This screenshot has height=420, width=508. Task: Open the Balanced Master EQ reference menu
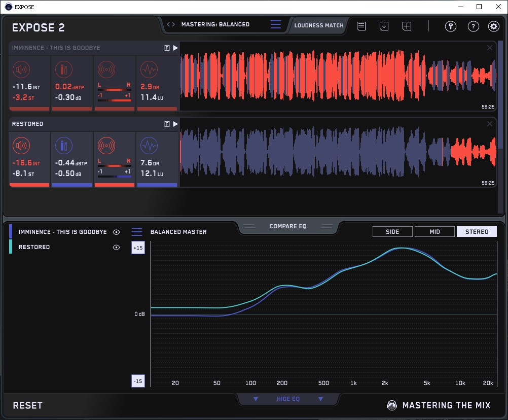click(137, 232)
